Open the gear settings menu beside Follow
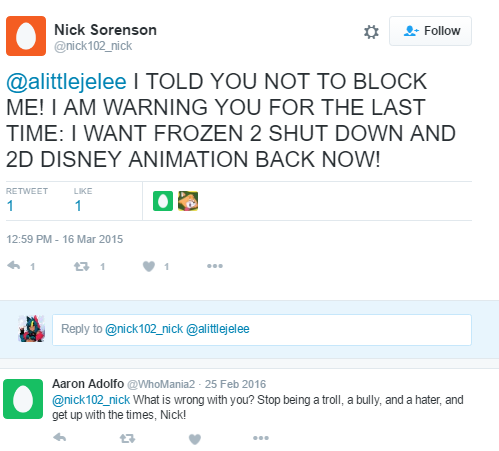This screenshot has width=499, height=451. pos(371,32)
